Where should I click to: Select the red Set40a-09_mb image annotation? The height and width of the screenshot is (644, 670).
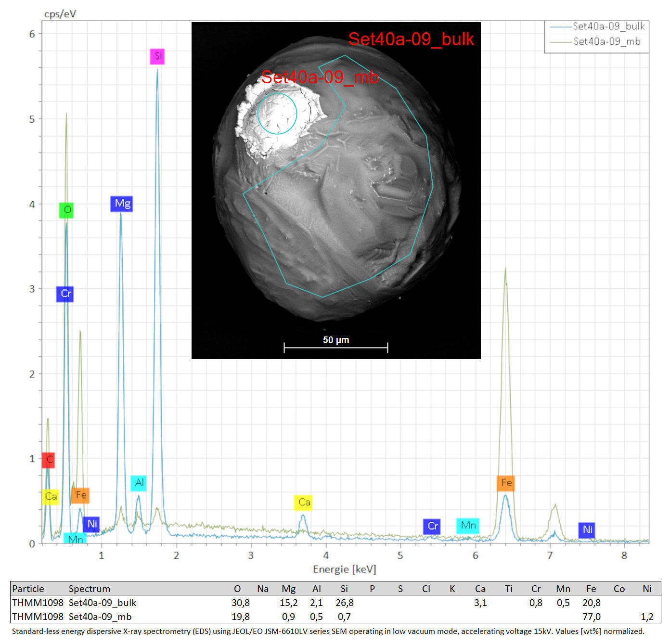point(320,77)
